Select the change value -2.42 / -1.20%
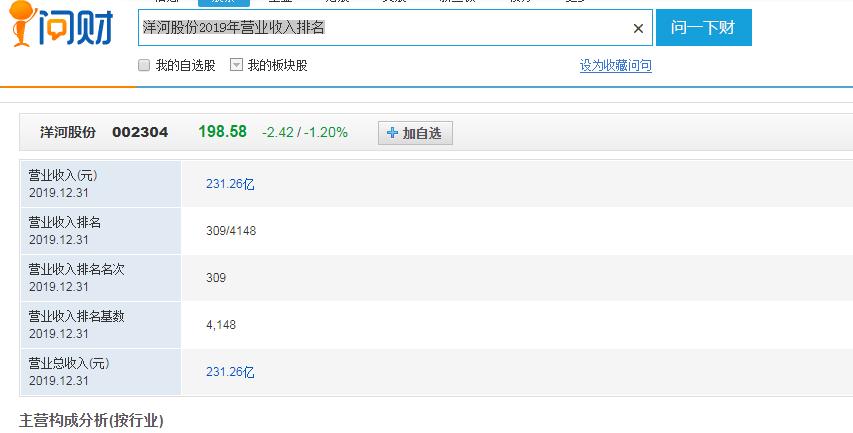 [305, 132]
